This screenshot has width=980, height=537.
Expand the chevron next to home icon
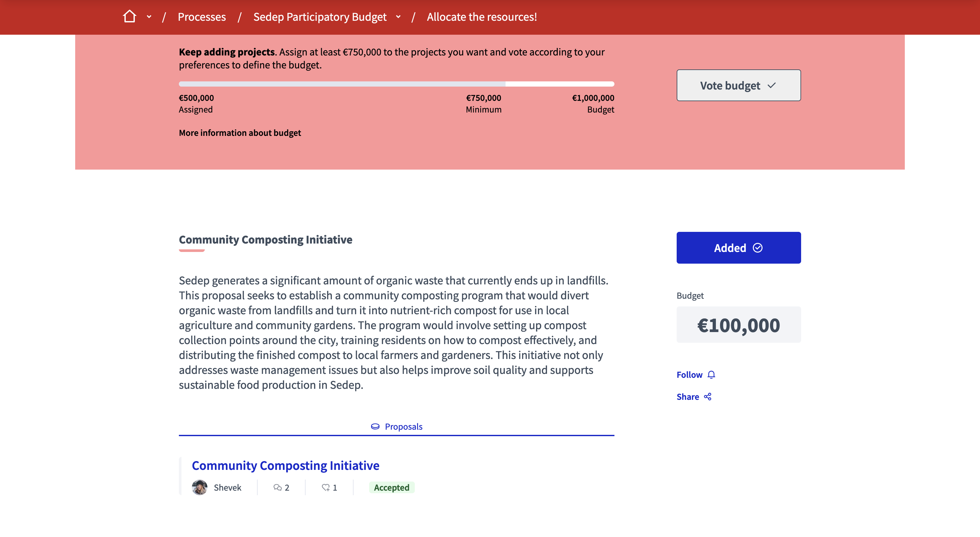click(x=149, y=17)
